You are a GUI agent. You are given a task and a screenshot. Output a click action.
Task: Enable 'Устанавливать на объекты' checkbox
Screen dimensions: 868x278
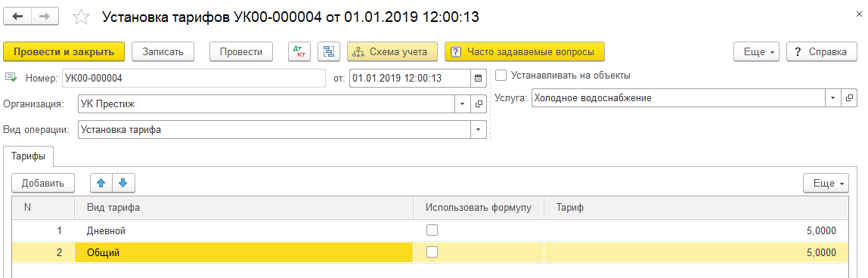point(501,75)
